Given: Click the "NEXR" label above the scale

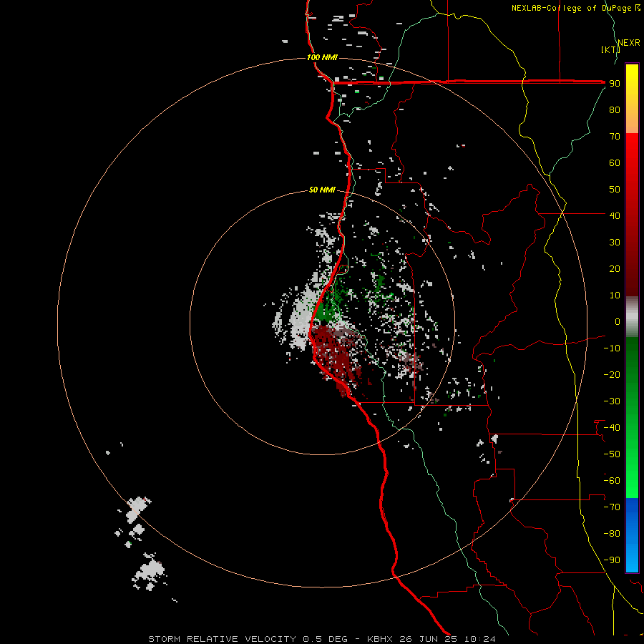Looking at the screenshot, I should pyautogui.click(x=629, y=43).
